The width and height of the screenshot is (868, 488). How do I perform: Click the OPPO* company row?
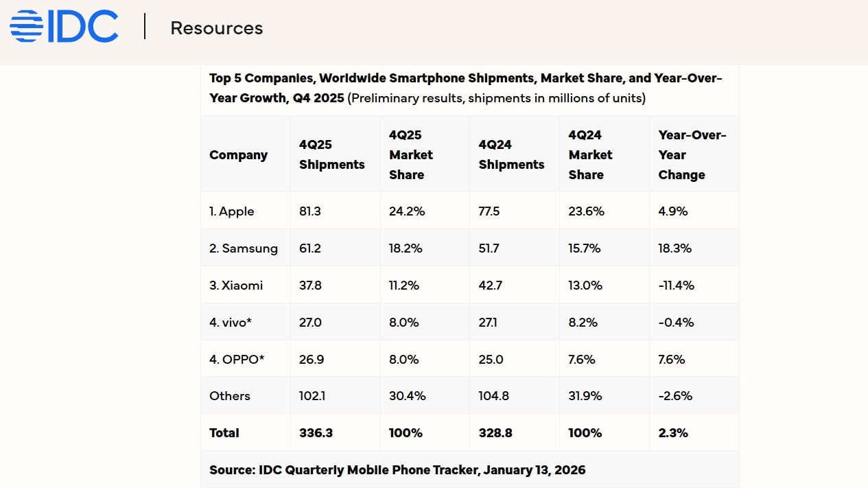pos(237,358)
